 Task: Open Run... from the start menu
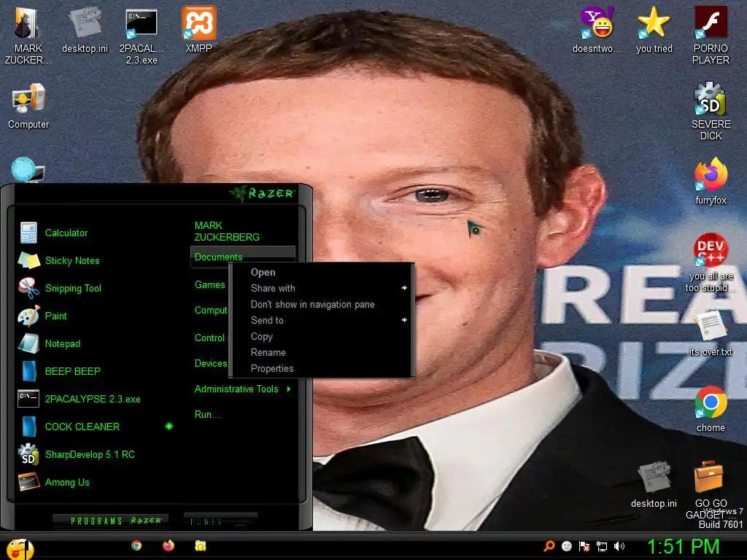[x=207, y=414]
